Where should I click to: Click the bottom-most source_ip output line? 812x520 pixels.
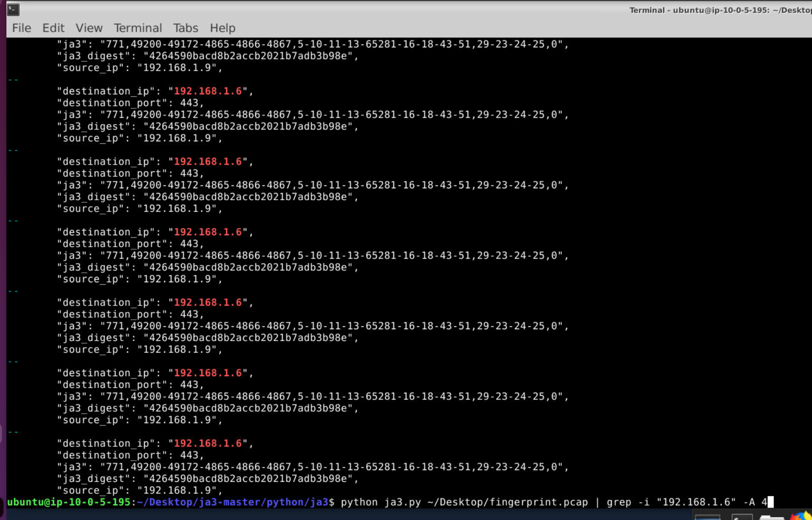[x=139, y=490]
